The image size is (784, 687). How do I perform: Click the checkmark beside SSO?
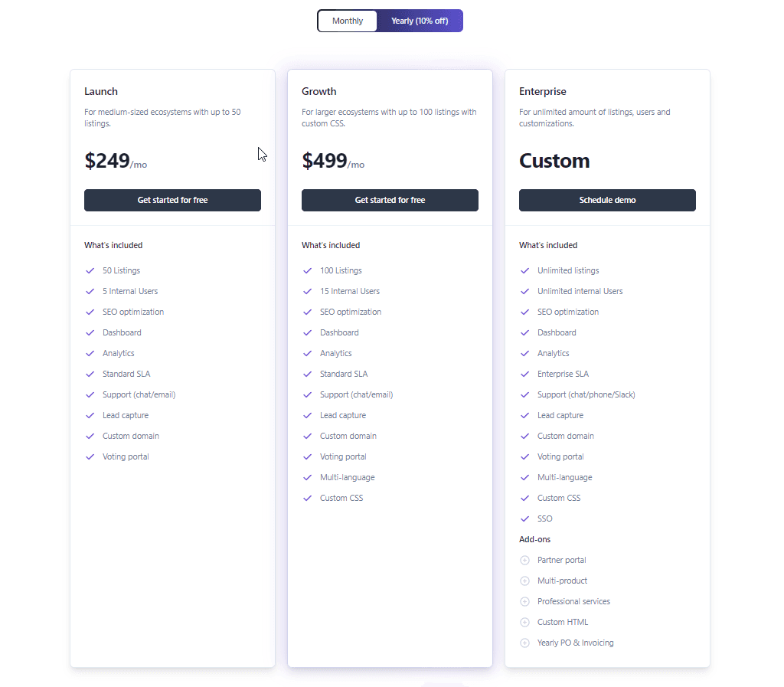[x=524, y=519]
